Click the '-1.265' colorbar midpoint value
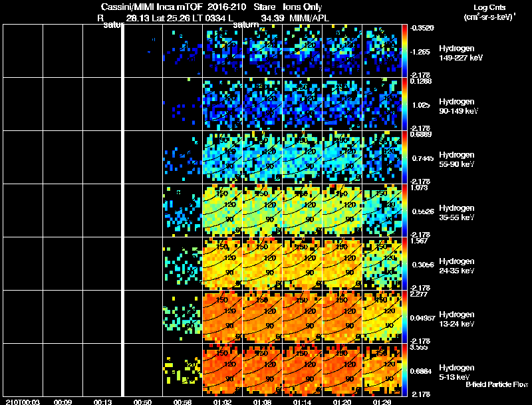The width and height of the screenshot is (532, 405). [420, 52]
